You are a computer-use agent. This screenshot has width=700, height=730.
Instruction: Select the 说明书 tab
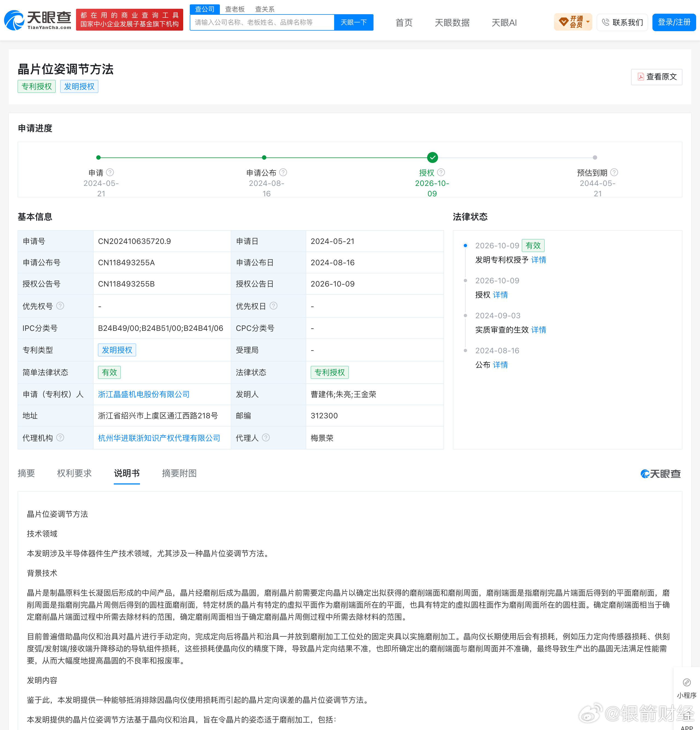coord(127,473)
